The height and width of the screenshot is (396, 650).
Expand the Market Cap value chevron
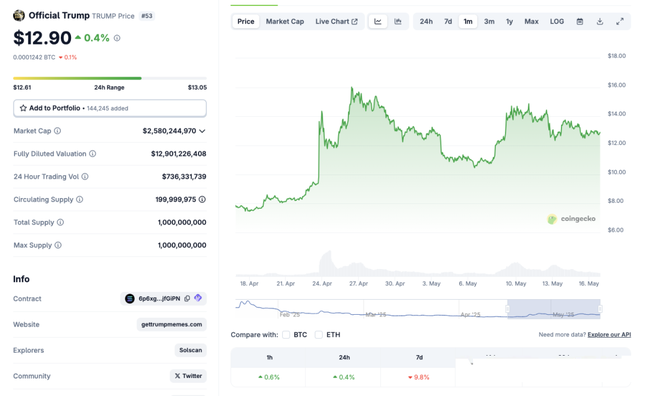coord(202,131)
